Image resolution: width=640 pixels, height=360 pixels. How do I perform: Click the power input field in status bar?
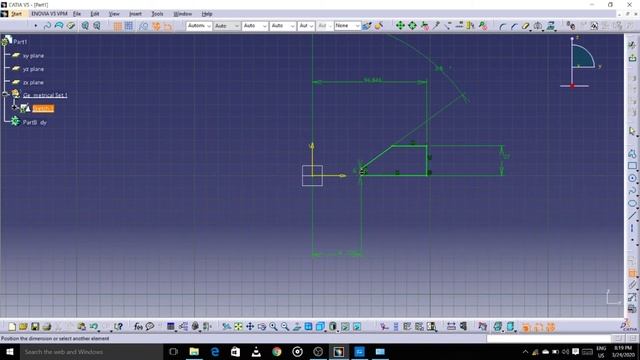point(549,338)
